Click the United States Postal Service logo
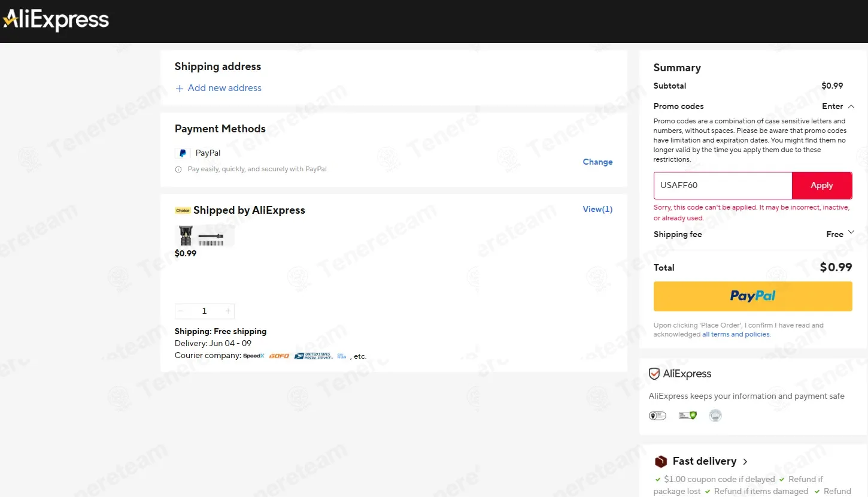Image resolution: width=868 pixels, height=497 pixels. tap(314, 356)
